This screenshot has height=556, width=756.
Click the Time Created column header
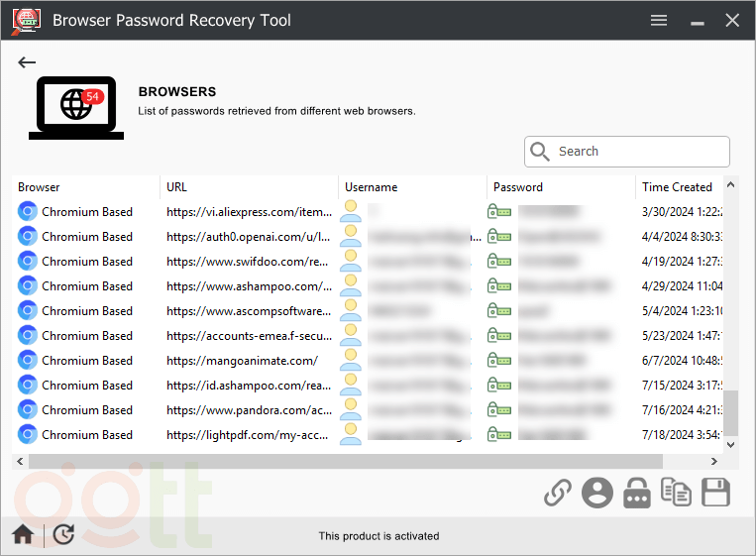point(677,187)
